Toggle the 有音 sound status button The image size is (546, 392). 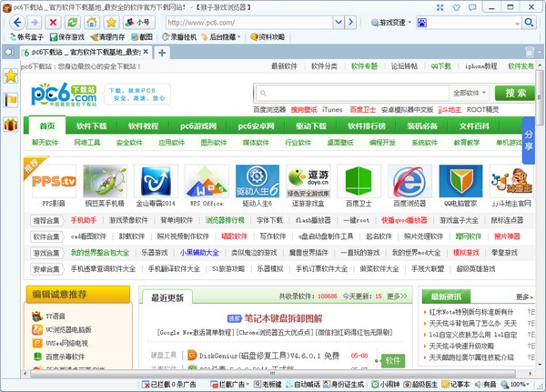pyautogui.click(x=486, y=384)
